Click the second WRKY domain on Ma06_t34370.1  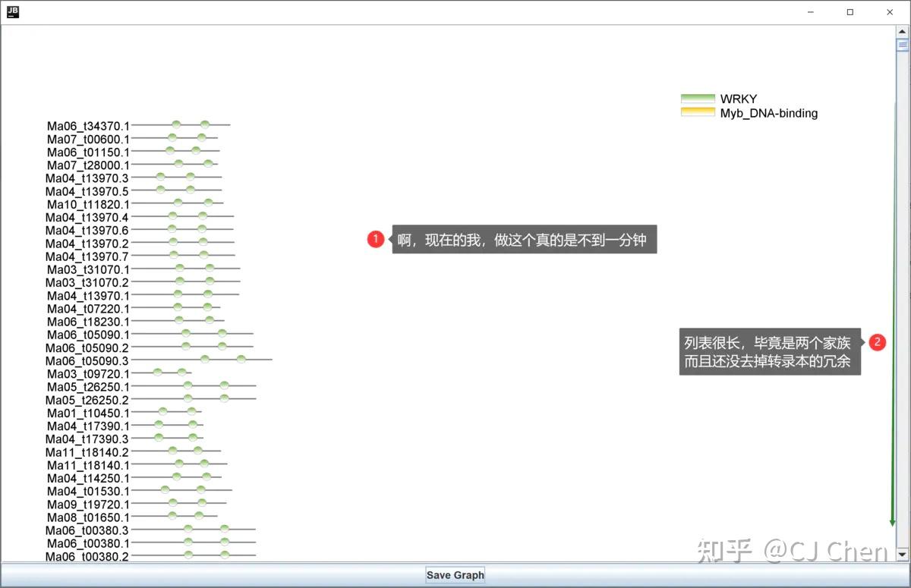click(x=205, y=124)
